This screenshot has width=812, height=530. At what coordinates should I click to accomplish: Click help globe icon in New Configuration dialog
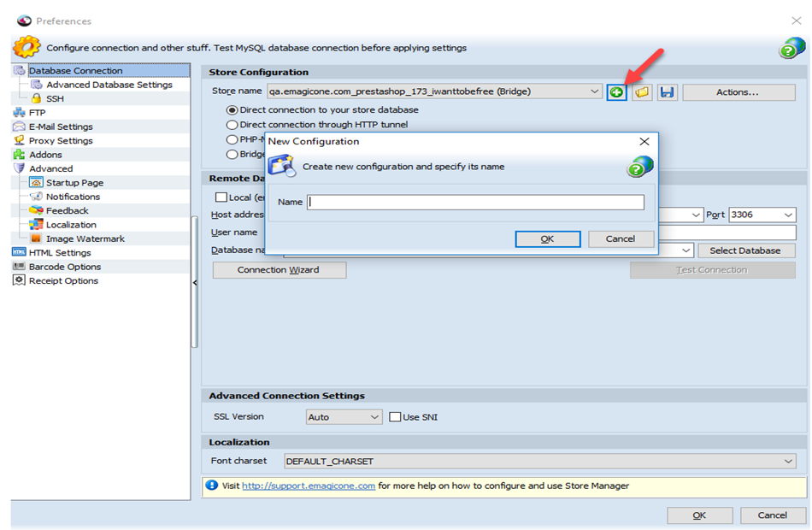[639, 167]
